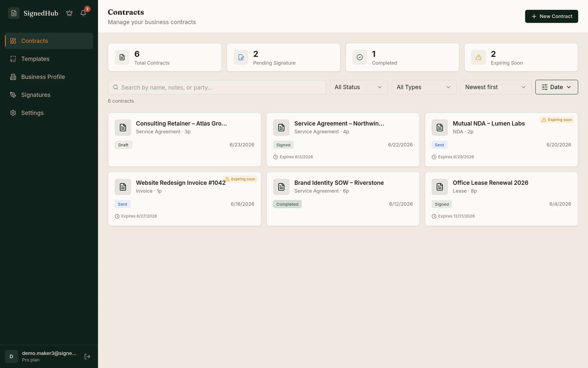This screenshot has width=588, height=368.
Task: Click the Completed checkmark icon
Action: (360, 57)
